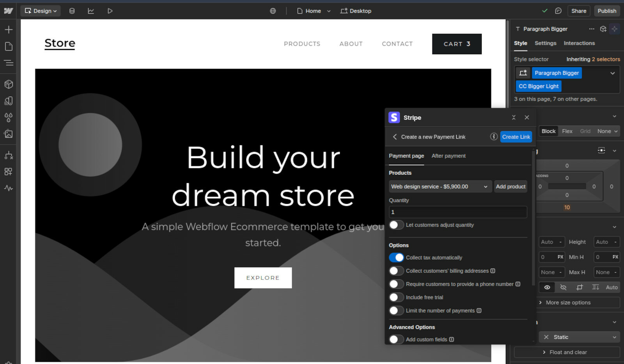Open the Navigator panel

pos(9,63)
